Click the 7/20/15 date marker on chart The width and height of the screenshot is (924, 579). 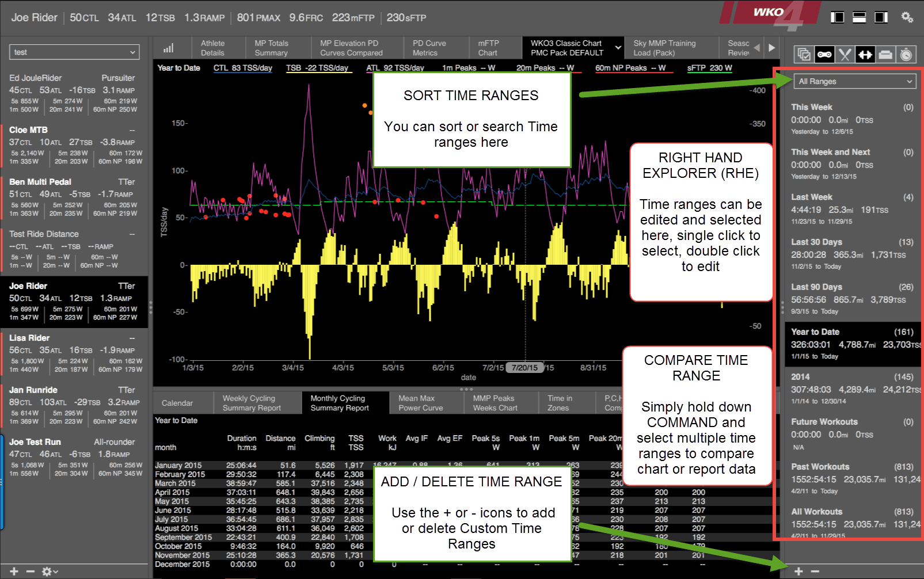click(x=524, y=368)
